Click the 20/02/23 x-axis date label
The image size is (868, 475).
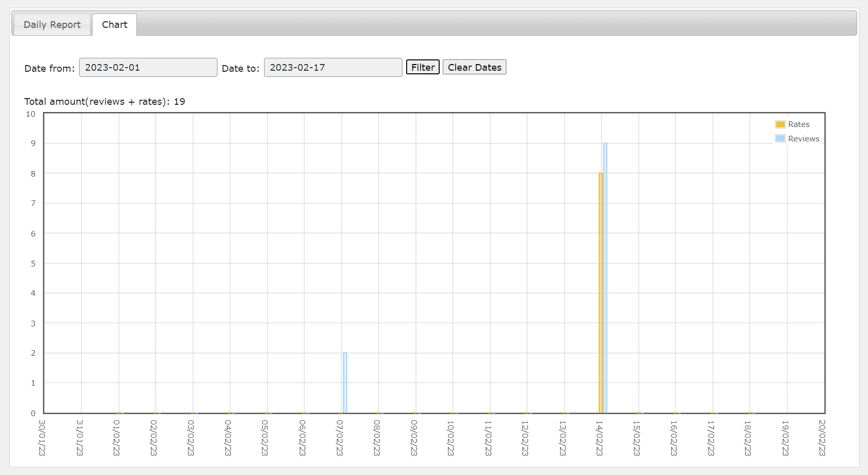coord(822,438)
